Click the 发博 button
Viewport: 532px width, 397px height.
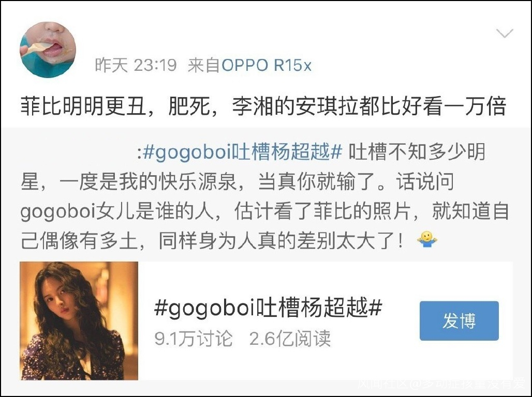click(459, 320)
